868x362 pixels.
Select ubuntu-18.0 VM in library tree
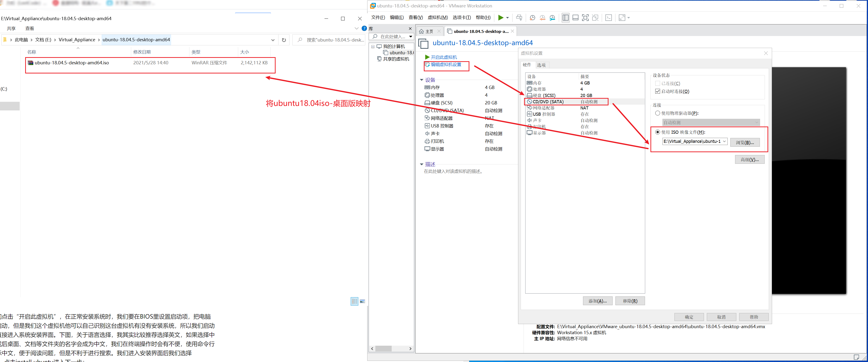click(399, 53)
